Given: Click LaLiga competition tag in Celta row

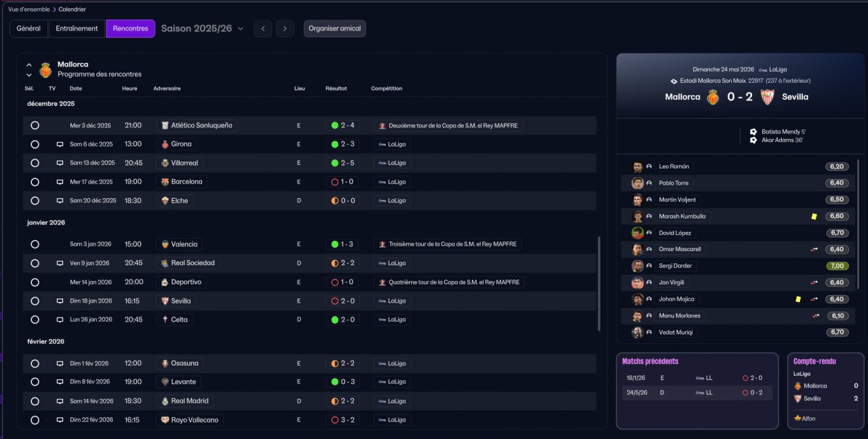Looking at the screenshot, I should click(x=392, y=320).
